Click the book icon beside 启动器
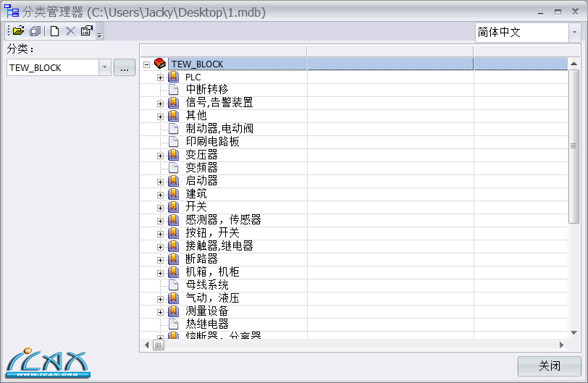 pyautogui.click(x=173, y=181)
